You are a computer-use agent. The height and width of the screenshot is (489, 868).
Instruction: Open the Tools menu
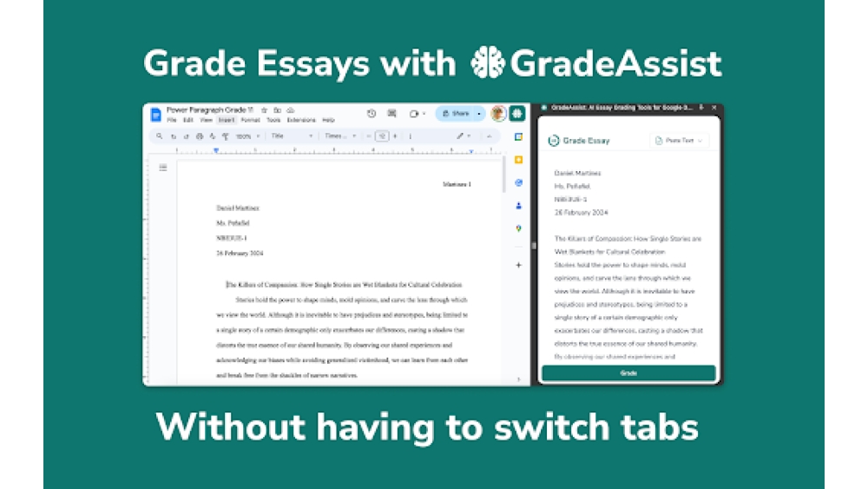click(273, 120)
